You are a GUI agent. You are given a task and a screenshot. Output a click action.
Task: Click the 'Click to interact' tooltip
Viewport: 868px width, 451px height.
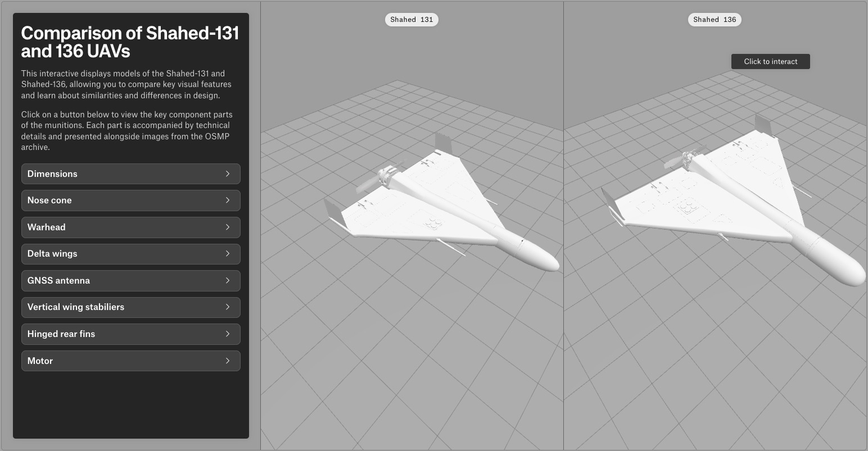click(x=770, y=62)
